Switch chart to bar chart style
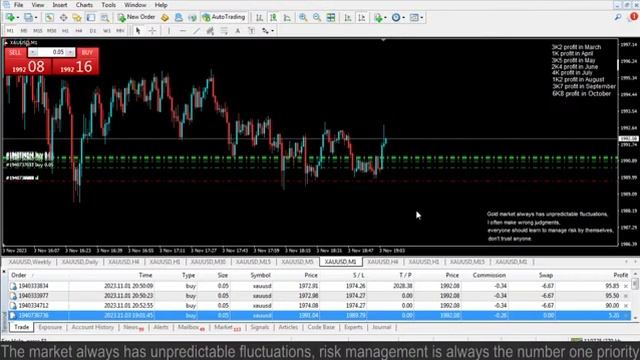The width and height of the screenshot is (640, 360). tap(259, 18)
